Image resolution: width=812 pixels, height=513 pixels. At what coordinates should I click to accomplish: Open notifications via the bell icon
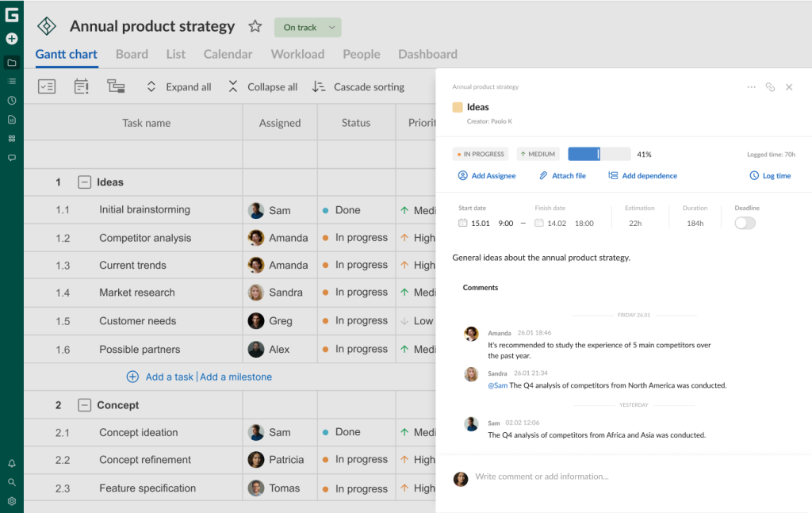coord(11,462)
